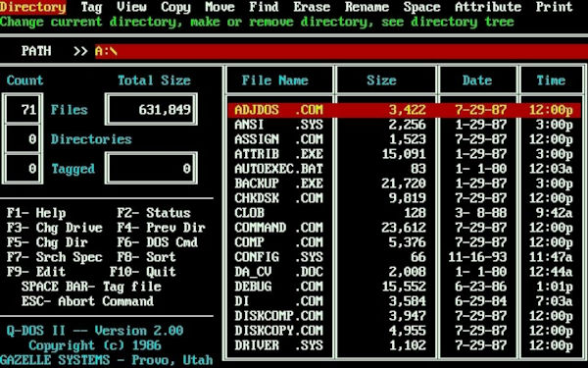Open the Rename menu
Image resolution: width=588 pixels, height=368 pixels.
pos(367,7)
